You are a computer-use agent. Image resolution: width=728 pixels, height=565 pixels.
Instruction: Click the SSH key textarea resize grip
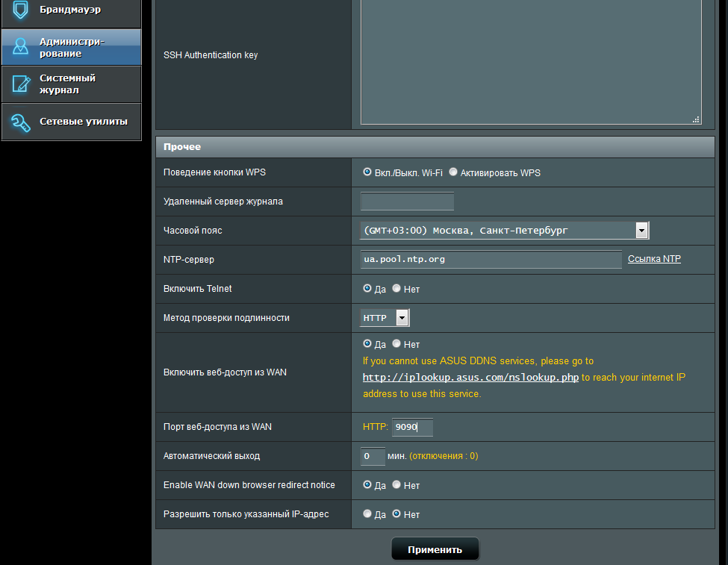pos(696,119)
